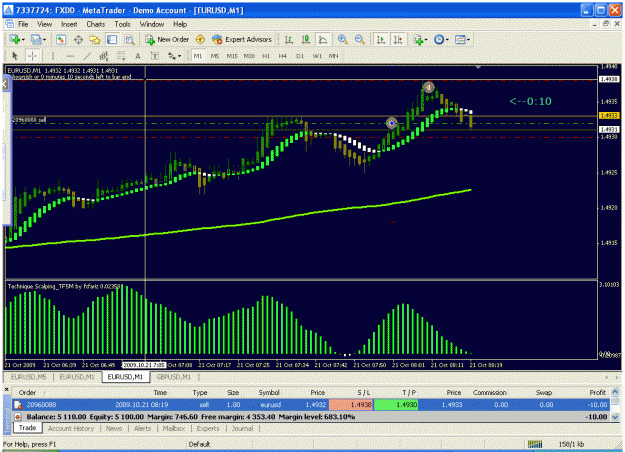Switch to the GBPUSD,M1 chart tab

[174, 377]
